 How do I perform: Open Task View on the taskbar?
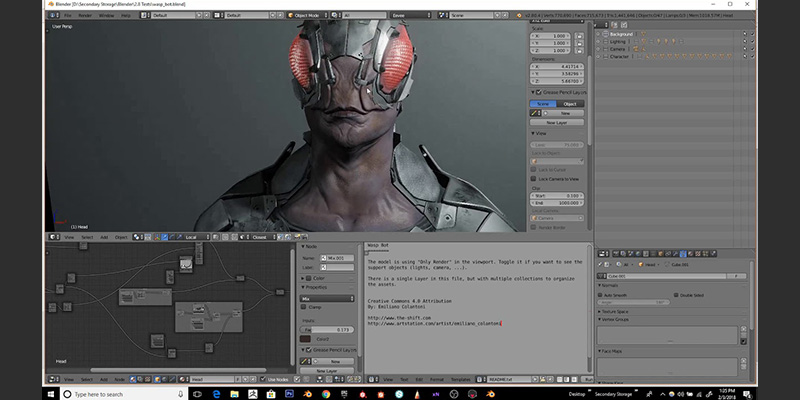(x=197, y=394)
